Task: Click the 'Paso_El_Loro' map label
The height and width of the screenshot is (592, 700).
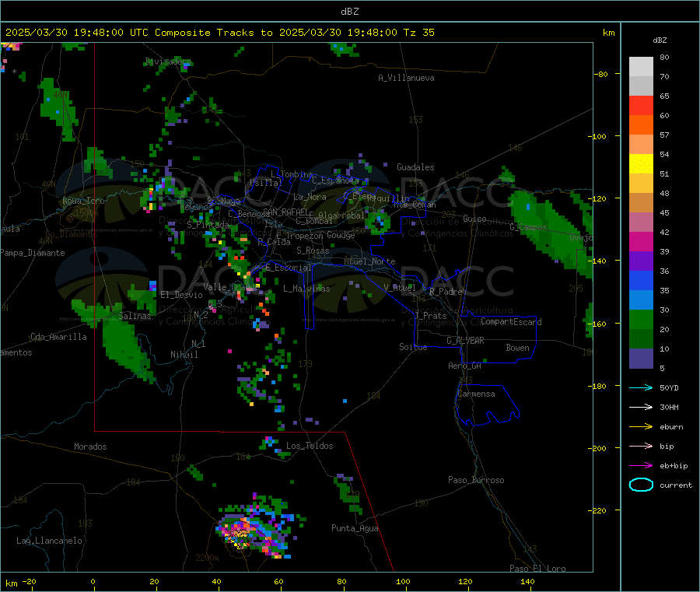Action: click(537, 569)
